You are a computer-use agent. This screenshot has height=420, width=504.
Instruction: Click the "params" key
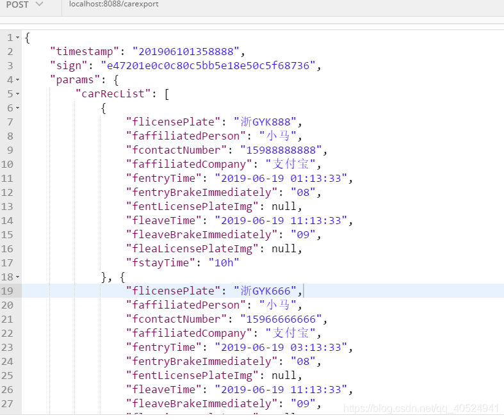(75, 79)
